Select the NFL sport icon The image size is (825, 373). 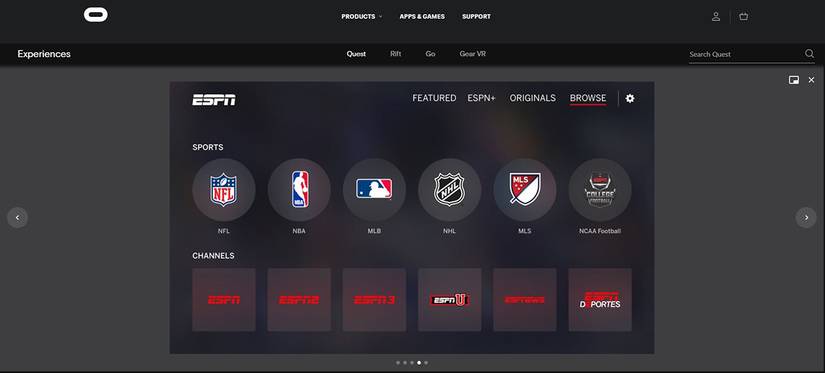point(224,190)
